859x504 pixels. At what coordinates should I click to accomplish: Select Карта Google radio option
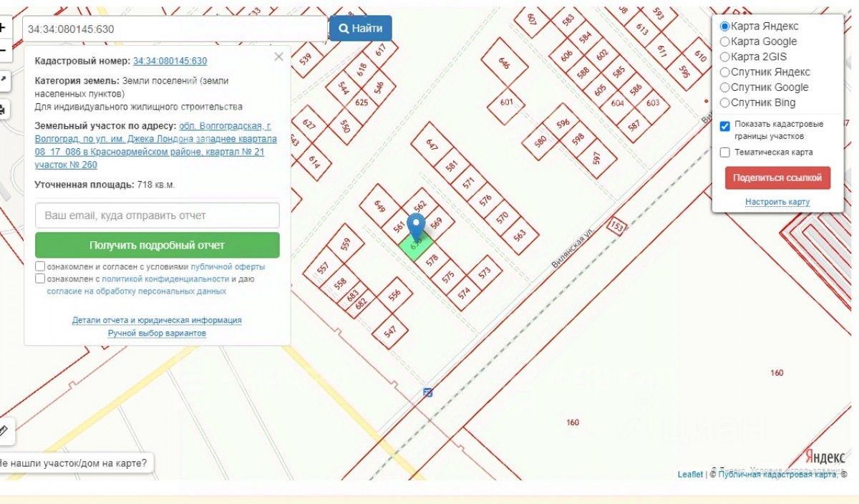pyautogui.click(x=724, y=42)
